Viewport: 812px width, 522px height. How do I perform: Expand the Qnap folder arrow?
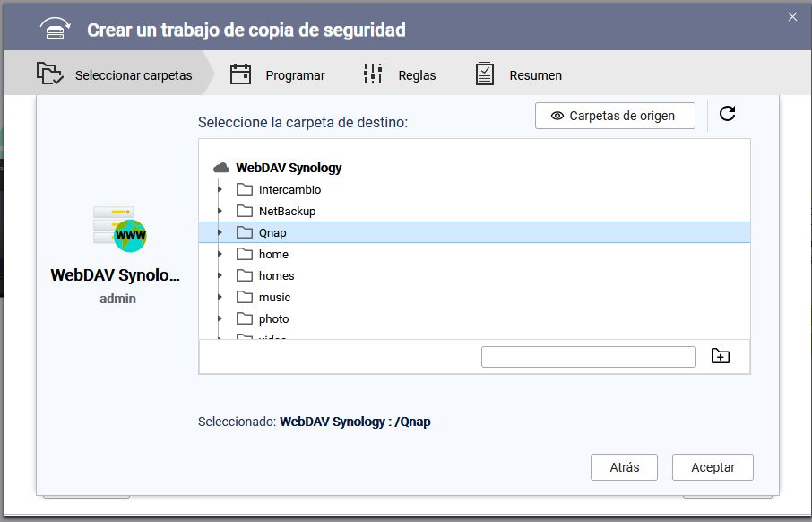(220, 232)
